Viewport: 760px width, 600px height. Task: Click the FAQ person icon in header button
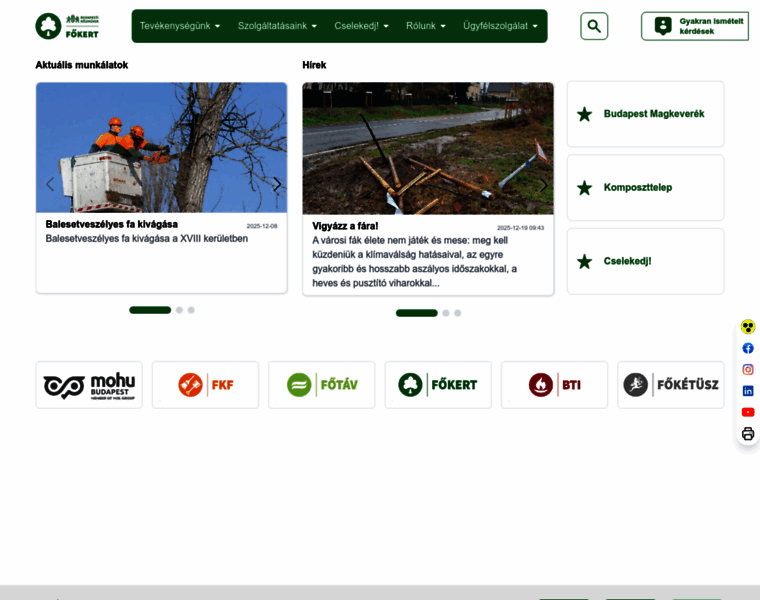click(663, 26)
